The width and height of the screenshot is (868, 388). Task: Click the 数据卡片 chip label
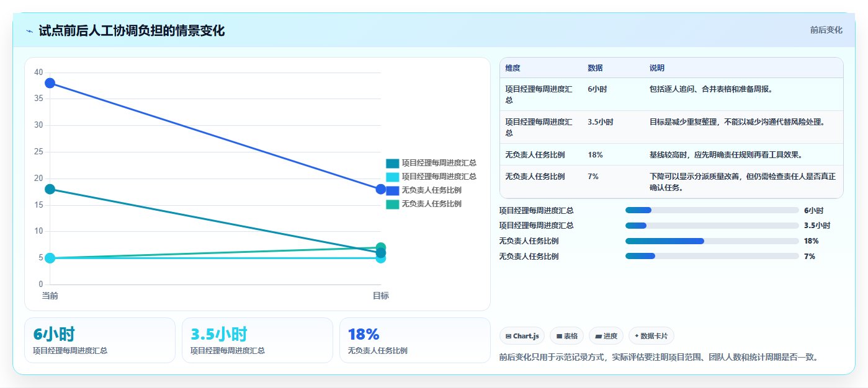pyautogui.click(x=654, y=336)
